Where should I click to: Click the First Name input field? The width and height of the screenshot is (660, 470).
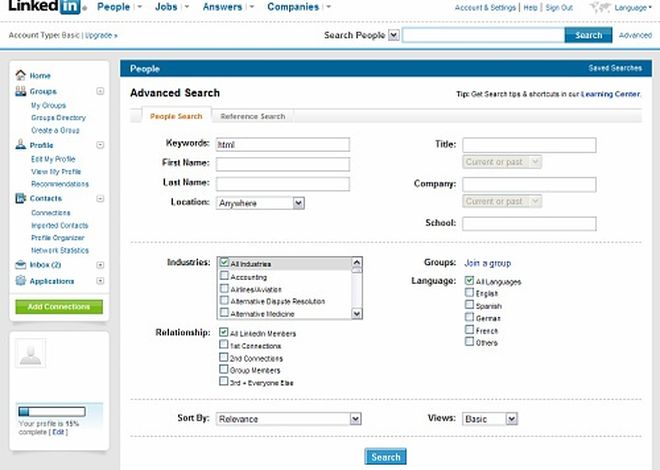click(x=282, y=164)
